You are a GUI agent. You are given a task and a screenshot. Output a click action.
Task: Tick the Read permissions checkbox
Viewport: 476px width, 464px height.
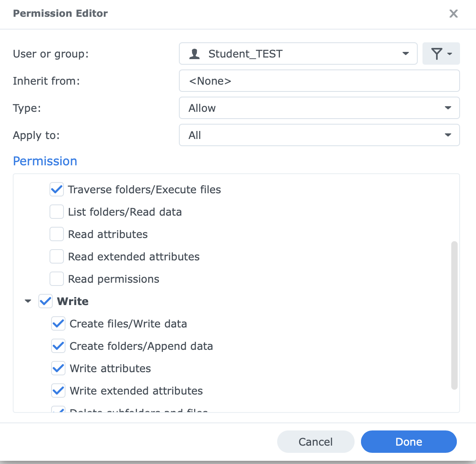(x=57, y=279)
